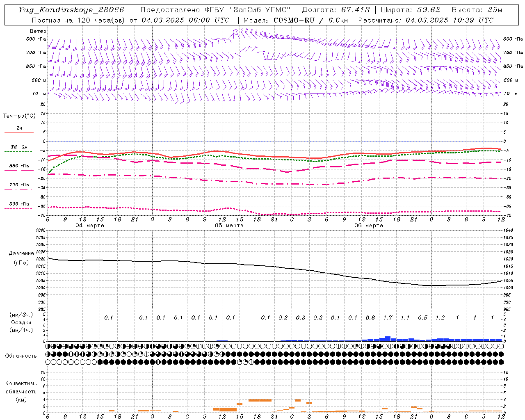Click the "06 марта" date label
This screenshot has height=420, width=525.
(x=369, y=226)
